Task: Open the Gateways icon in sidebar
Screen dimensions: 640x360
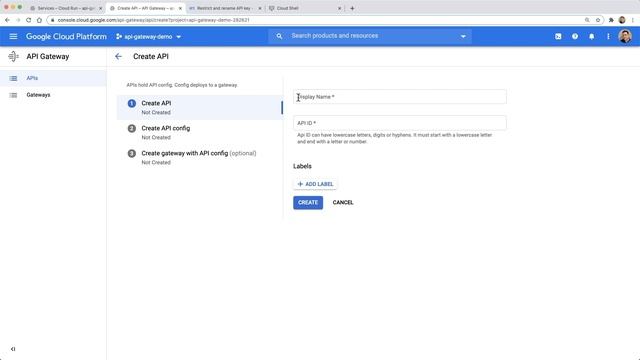Action: pos(13,95)
